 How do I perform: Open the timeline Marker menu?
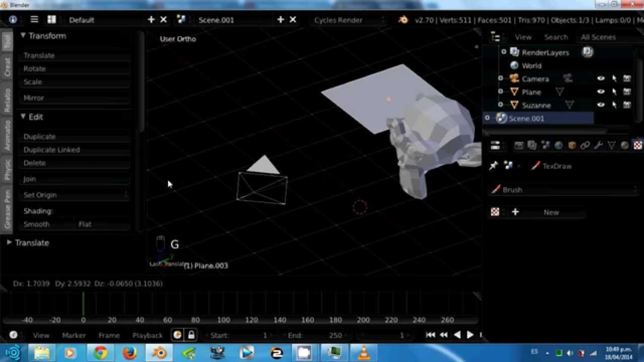pos(74,335)
